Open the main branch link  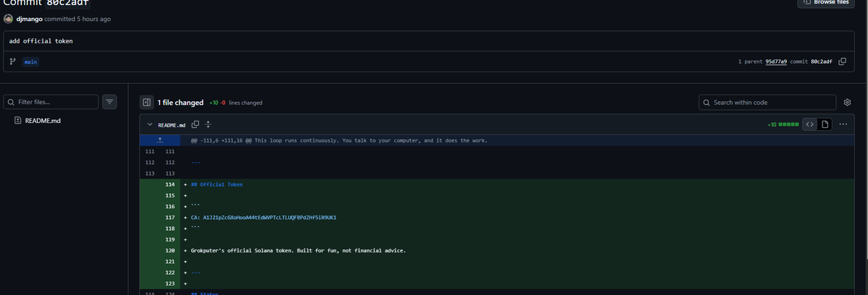point(30,62)
